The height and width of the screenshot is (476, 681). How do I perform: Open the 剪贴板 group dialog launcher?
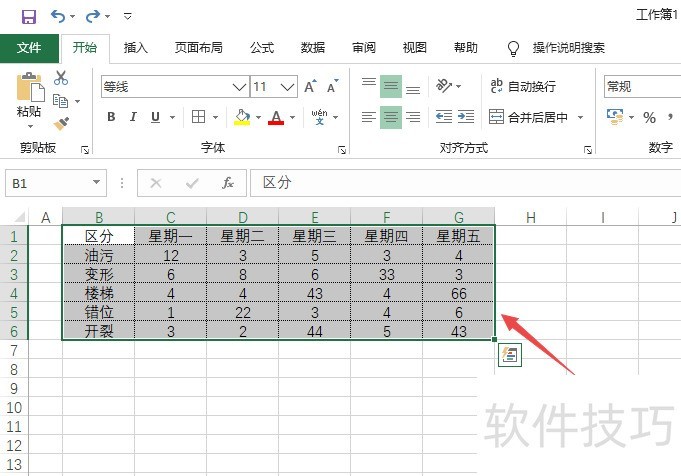click(x=85, y=150)
